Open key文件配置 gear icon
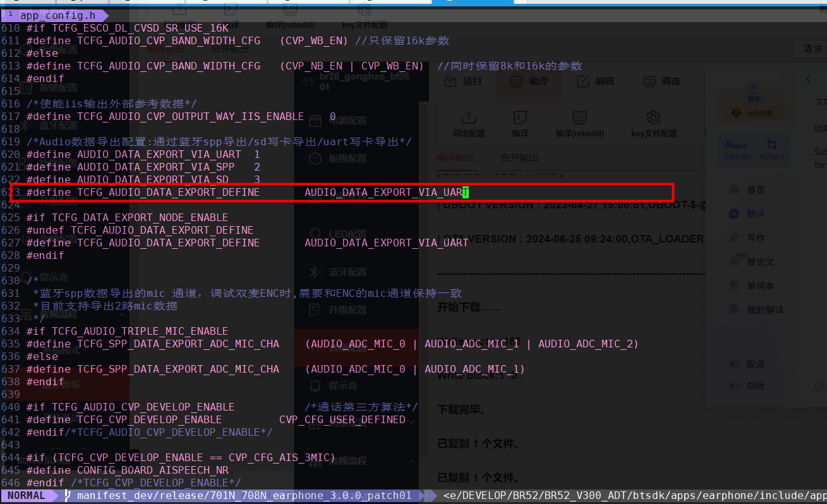 (x=654, y=117)
